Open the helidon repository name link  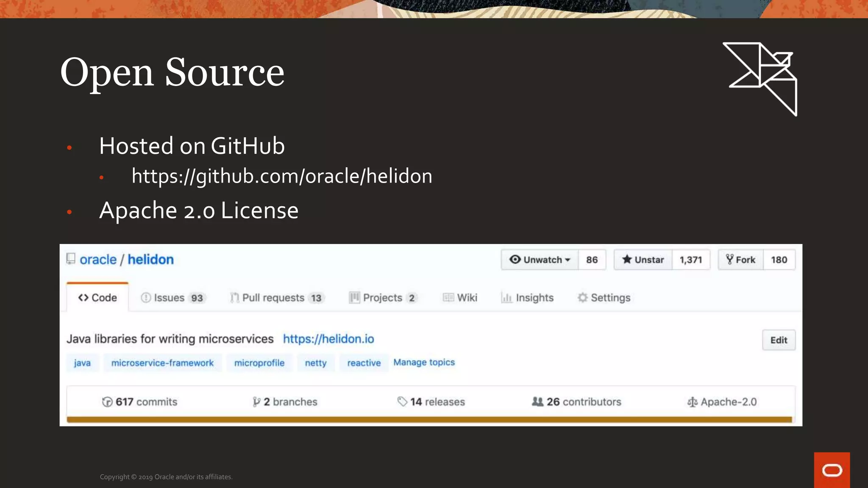click(150, 259)
